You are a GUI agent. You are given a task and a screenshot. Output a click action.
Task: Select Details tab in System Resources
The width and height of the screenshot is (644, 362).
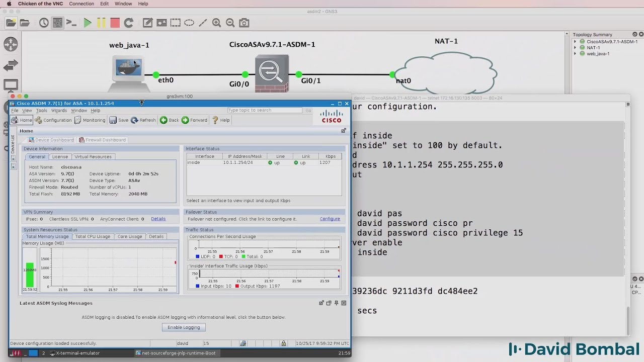point(156,236)
